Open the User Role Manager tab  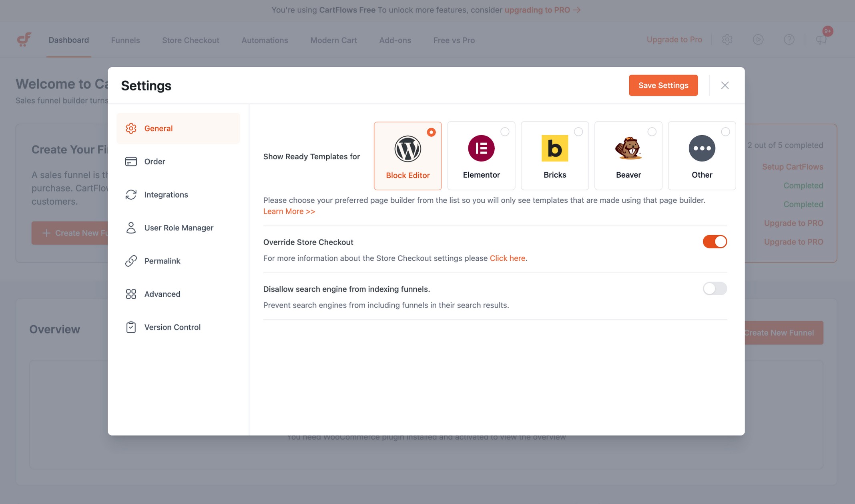178,228
